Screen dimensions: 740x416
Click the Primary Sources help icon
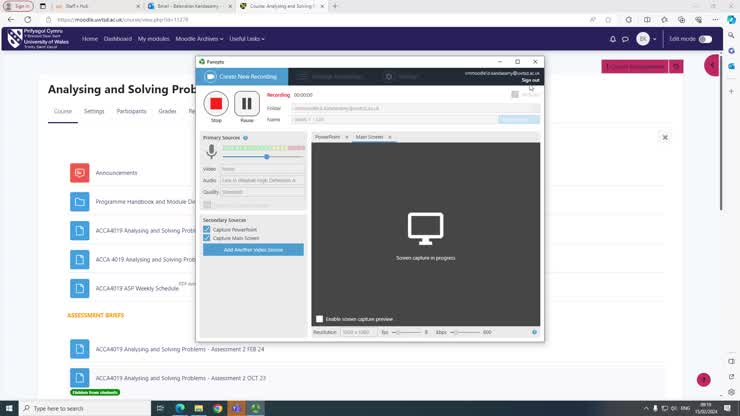click(x=245, y=138)
